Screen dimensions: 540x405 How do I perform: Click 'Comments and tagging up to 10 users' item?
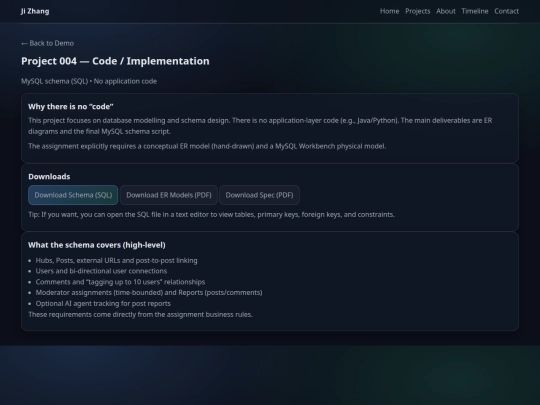(120, 282)
